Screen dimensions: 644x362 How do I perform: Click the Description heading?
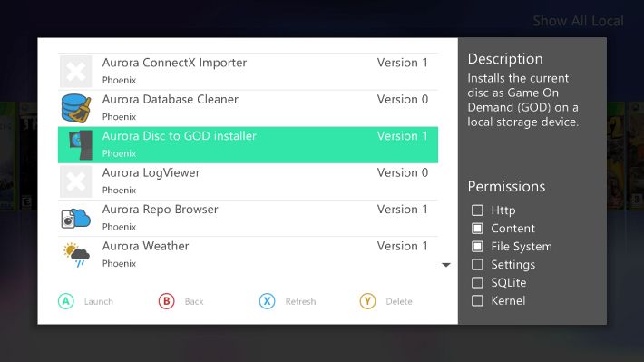tap(505, 59)
